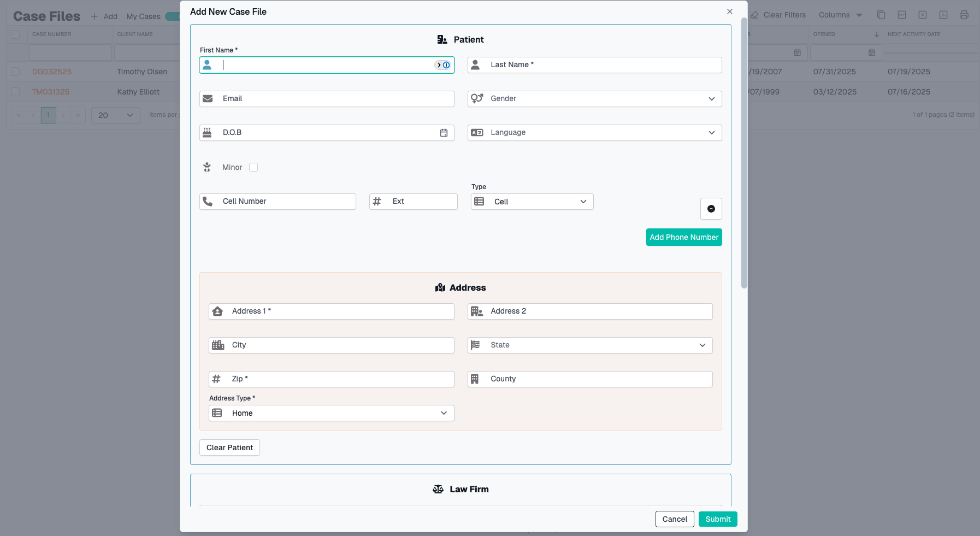980x536 pixels.
Task: Open the Opened column date filter calendar
Action: coord(872,52)
